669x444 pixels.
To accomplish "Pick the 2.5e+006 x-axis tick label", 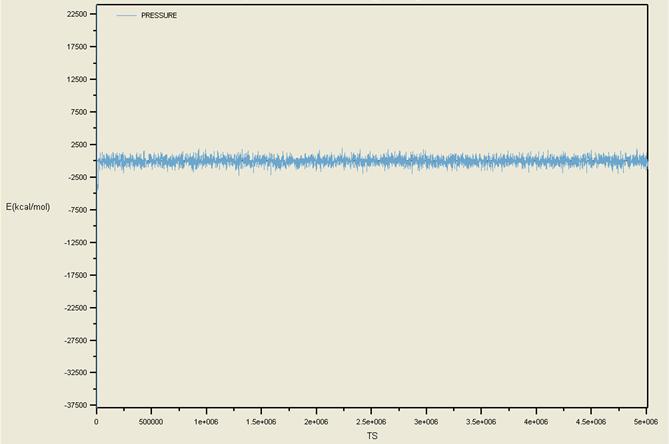I will click(x=371, y=421).
